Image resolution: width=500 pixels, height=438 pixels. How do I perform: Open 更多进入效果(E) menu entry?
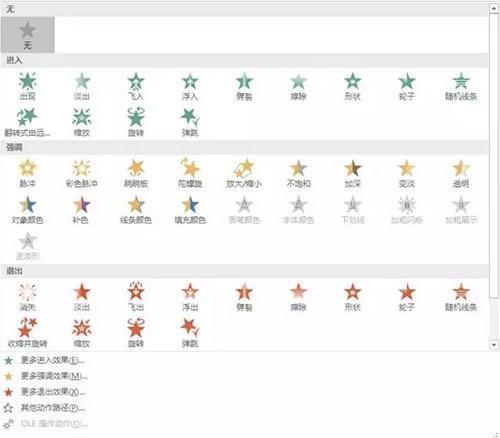[x=44, y=360]
